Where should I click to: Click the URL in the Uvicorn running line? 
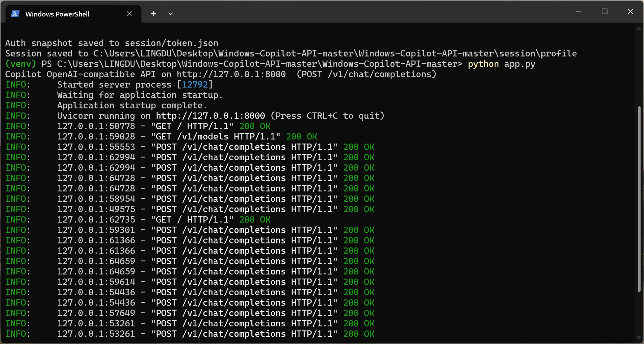pos(210,116)
